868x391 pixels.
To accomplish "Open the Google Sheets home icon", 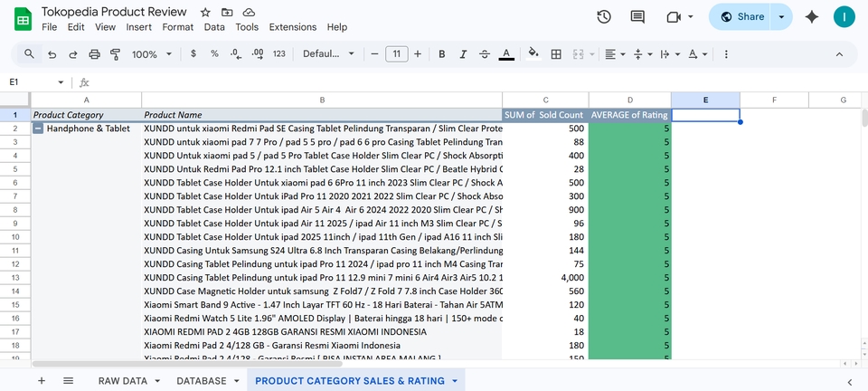I will [23, 19].
